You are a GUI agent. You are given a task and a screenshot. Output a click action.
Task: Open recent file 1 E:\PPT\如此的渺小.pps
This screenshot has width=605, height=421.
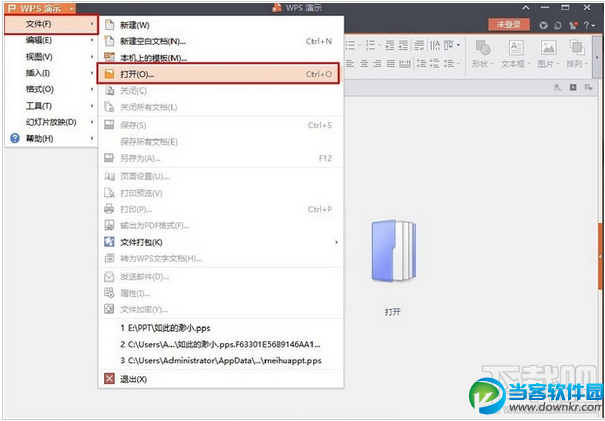tap(221, 328)
